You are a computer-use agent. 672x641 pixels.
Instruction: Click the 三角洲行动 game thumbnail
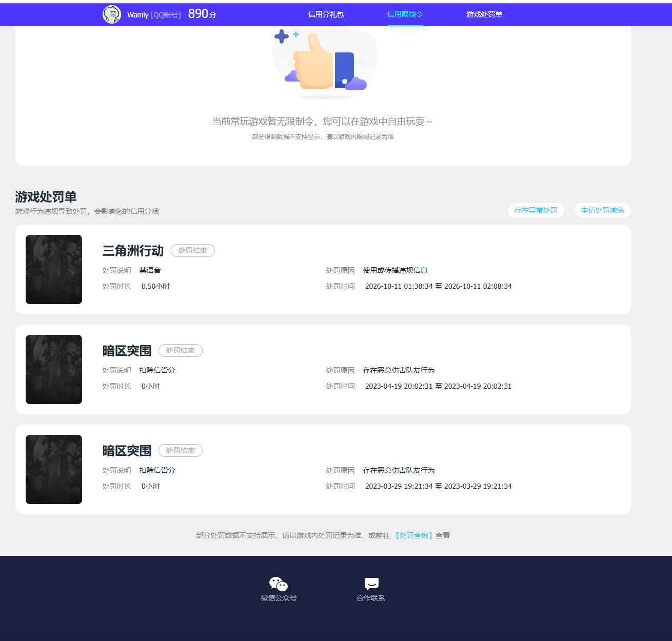(x=54, y=269)
